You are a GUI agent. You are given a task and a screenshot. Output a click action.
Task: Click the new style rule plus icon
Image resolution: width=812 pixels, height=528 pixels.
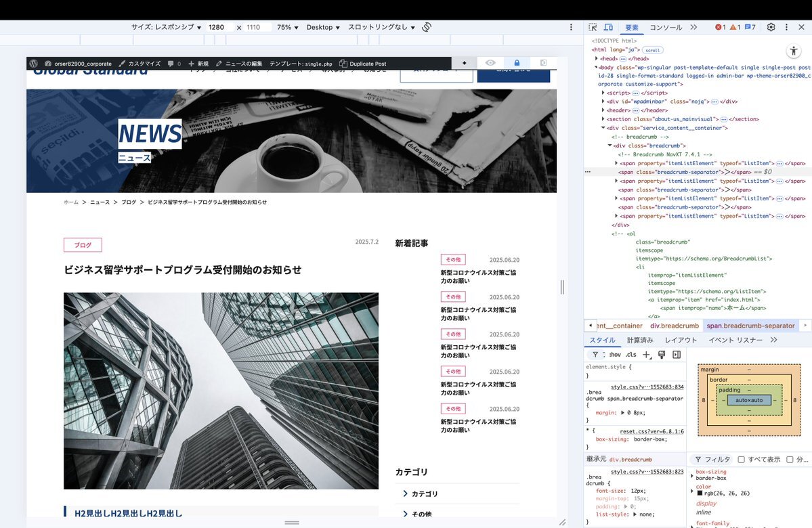(646, 355)
